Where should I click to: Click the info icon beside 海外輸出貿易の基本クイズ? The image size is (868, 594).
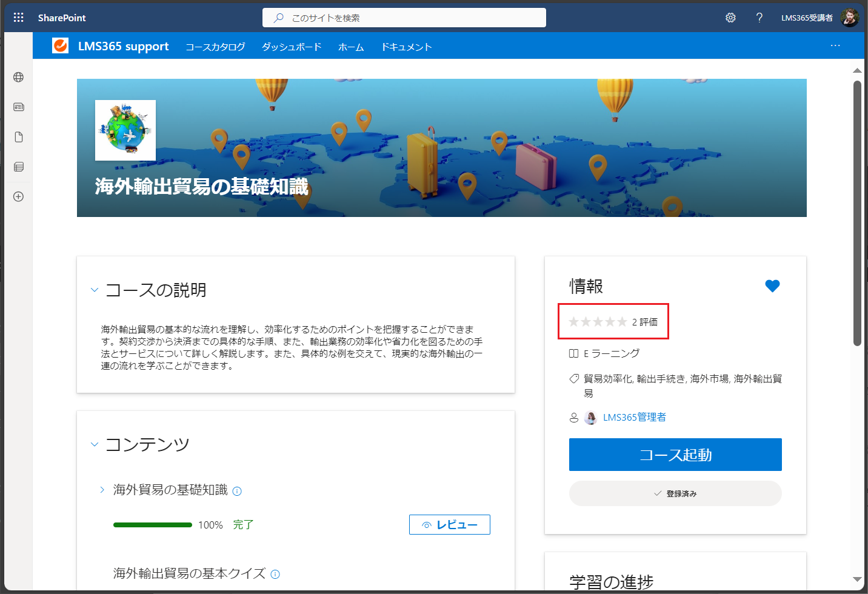pos(275,574)
